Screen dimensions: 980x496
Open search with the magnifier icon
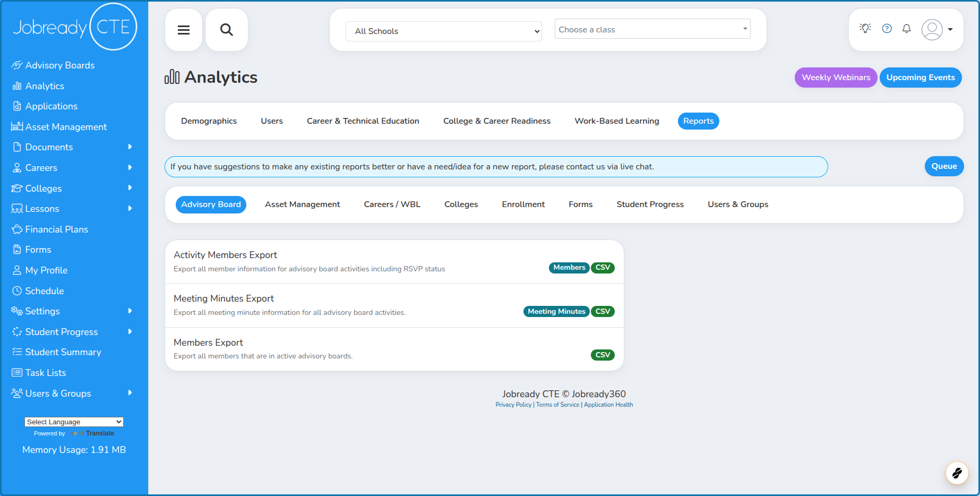point(227,30)
